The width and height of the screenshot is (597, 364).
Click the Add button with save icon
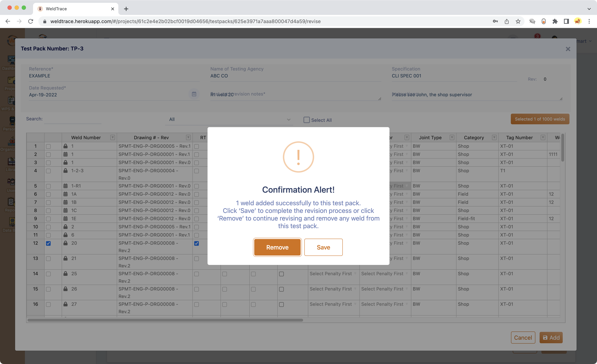click(x=551, y=337)
